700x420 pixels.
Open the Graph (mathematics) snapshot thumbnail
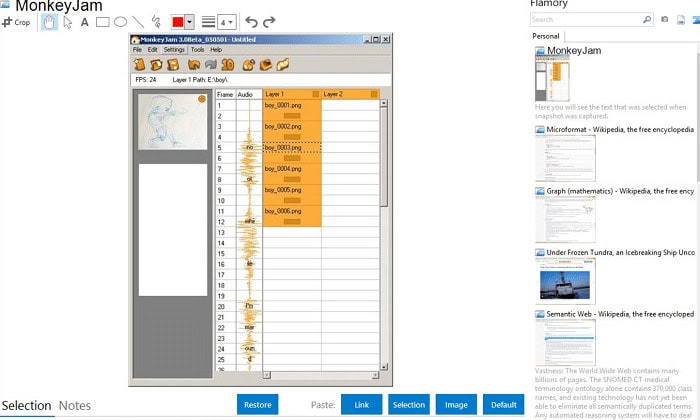point(565,220)
